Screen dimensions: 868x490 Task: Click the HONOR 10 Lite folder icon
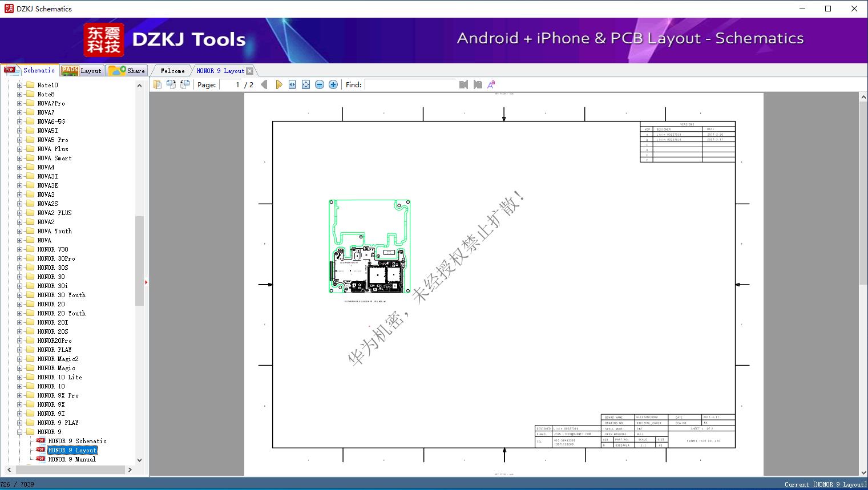point(30,377)
